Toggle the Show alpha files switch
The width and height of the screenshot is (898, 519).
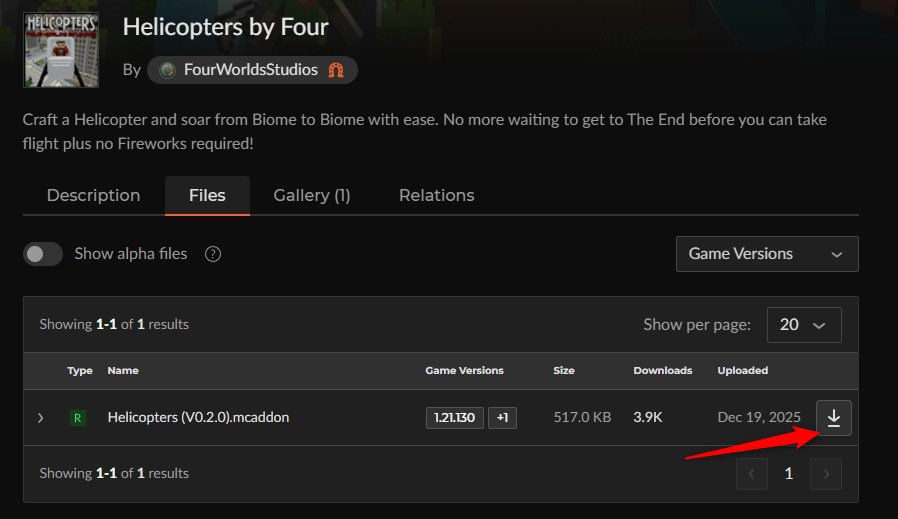(42, 254)
